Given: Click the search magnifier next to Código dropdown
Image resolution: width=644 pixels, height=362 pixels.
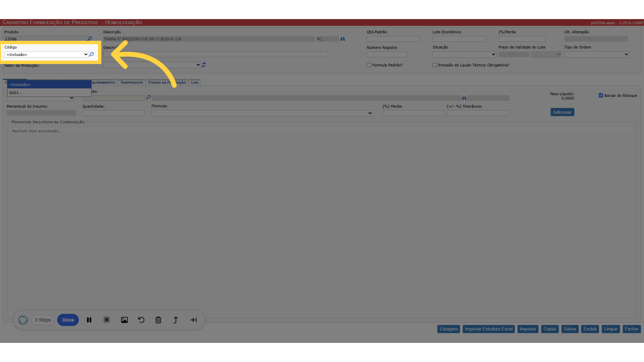Looking at the screenshot, I should (x=92, y=54).
